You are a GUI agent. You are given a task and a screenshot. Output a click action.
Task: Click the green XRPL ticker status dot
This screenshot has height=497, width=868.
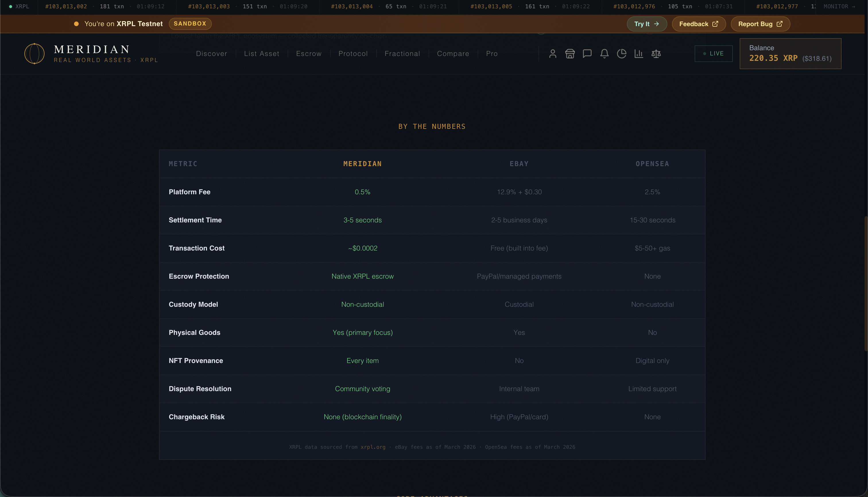(x=11, y=7)
